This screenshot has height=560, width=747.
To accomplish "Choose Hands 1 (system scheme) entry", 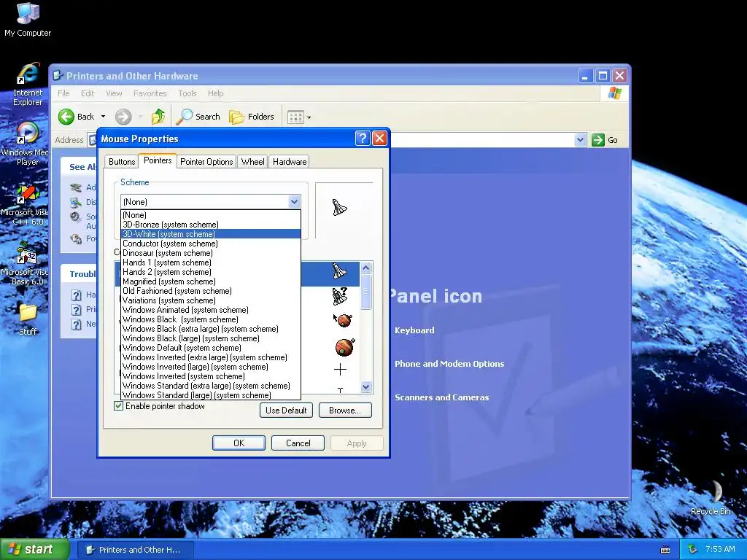I will tap(211, 262).
